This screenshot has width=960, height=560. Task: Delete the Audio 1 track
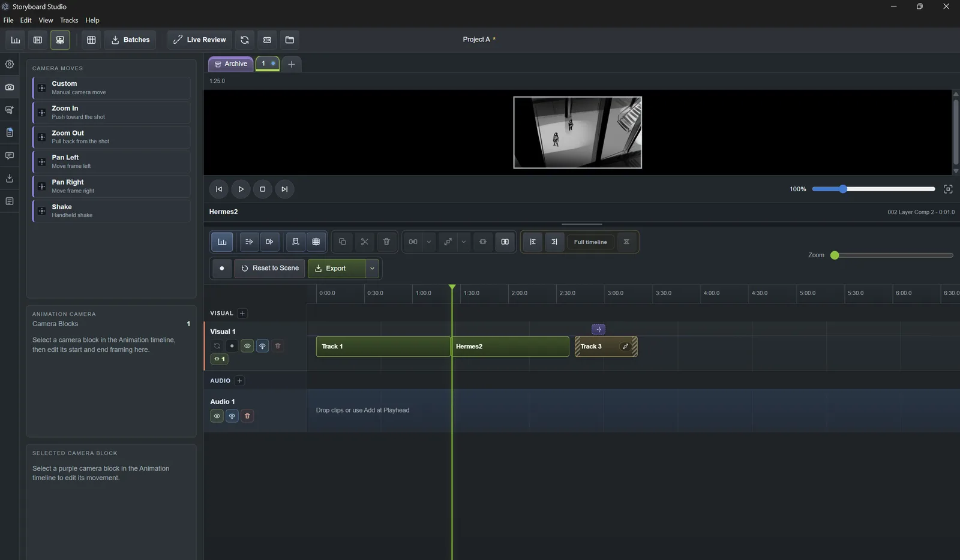[247, 416]
